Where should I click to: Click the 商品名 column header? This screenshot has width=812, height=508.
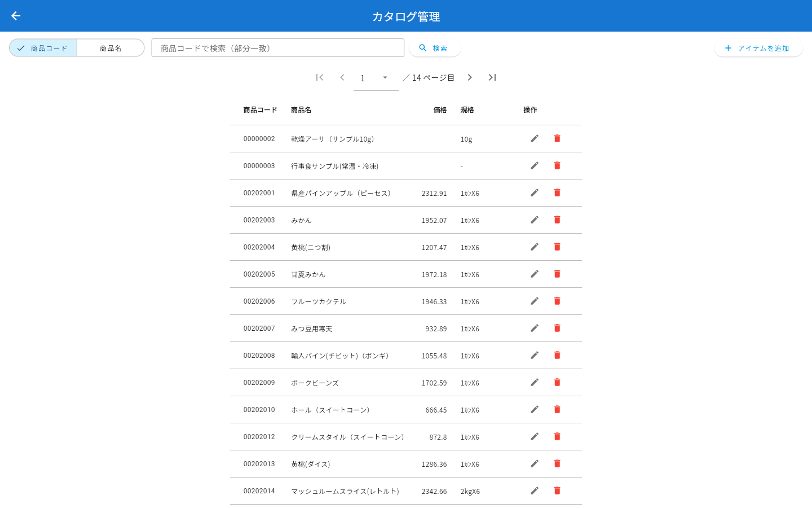pyautogui.click(x=301, y=110)
